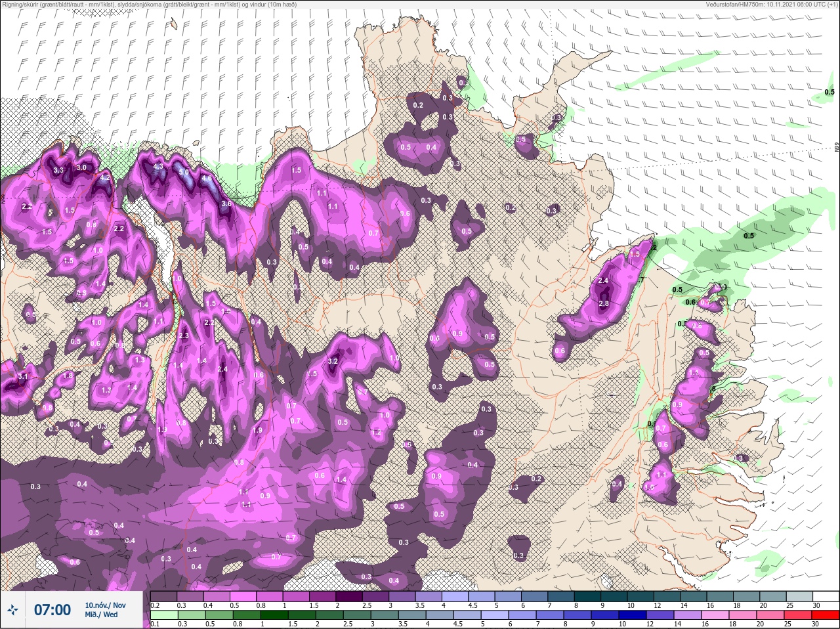Click the 3.6 precipitation value on the map

click(226, 204)
